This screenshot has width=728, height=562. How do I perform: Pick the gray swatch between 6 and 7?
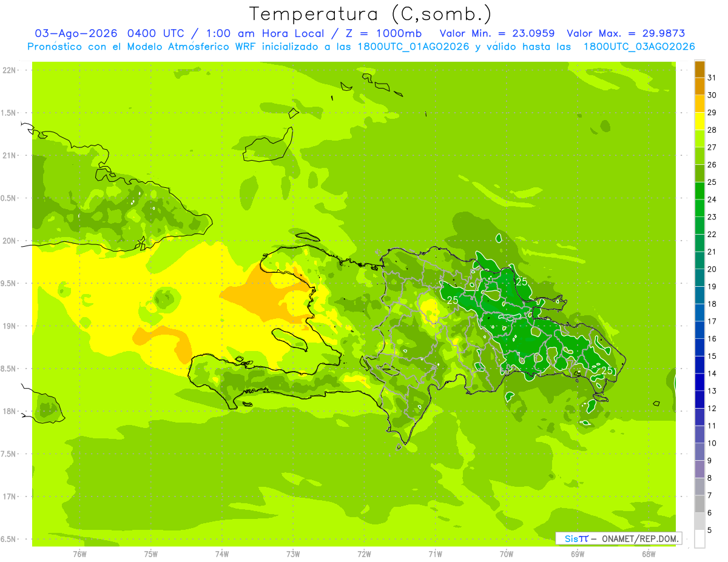tap(699, 504)
